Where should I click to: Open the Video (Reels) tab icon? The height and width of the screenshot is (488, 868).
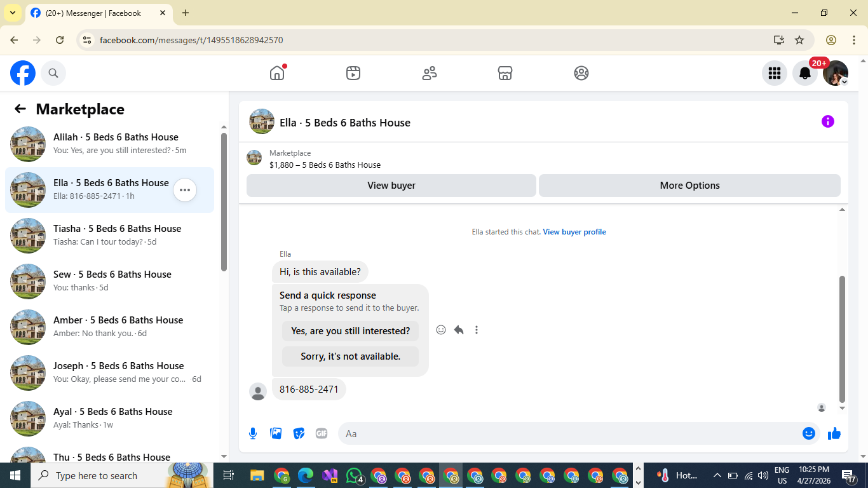click(x=353, y=73)
